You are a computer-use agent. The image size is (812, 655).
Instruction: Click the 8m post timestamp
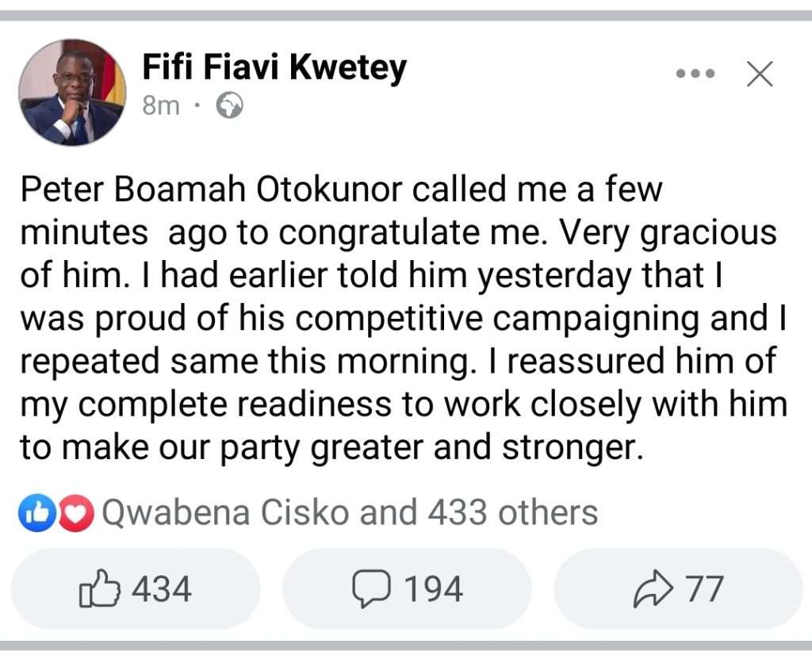click(161, 105)
